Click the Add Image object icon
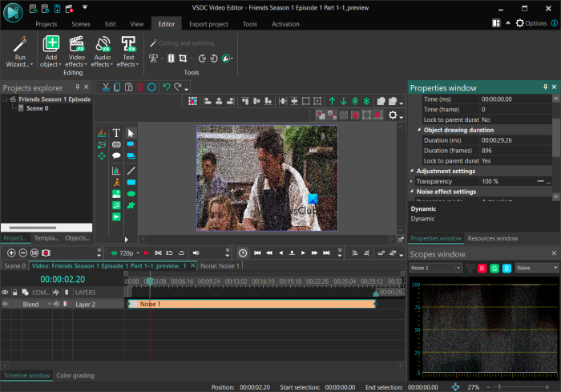The image size is (561, 392). [x=116, y=194]
